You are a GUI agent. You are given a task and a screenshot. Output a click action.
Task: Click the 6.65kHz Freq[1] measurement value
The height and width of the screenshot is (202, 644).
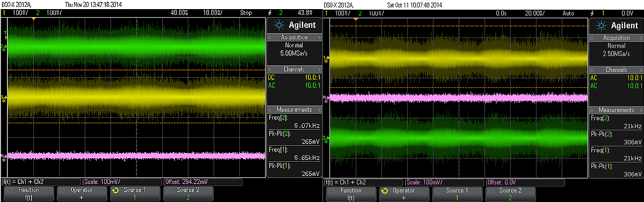click(309, 158)
